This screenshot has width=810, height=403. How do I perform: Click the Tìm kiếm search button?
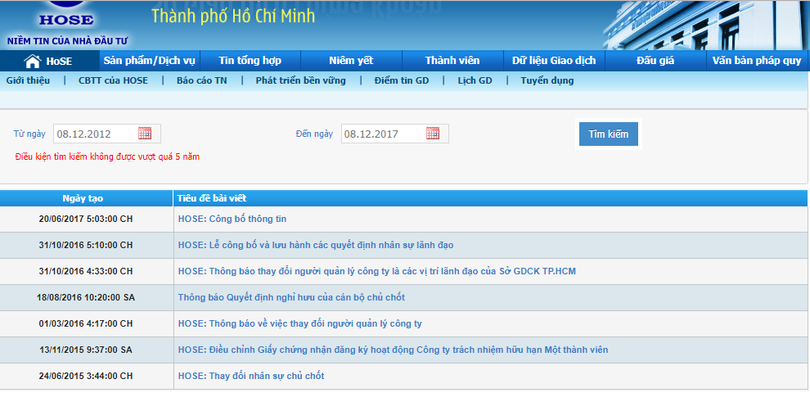click(x=609, y=134)
